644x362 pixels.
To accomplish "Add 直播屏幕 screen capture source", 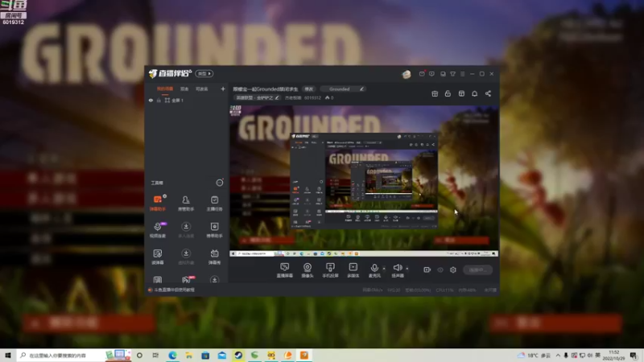I will point(285,270).
